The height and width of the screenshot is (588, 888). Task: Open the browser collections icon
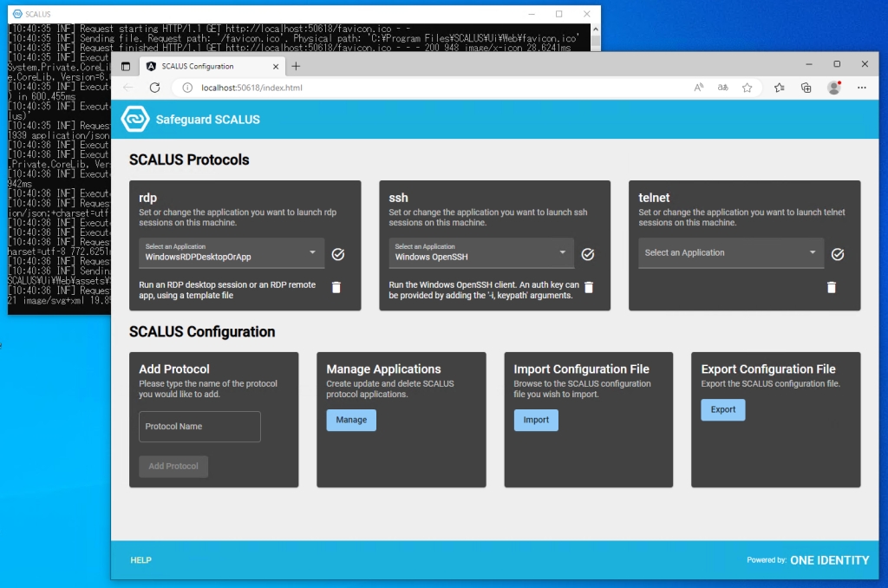[806, 88]
